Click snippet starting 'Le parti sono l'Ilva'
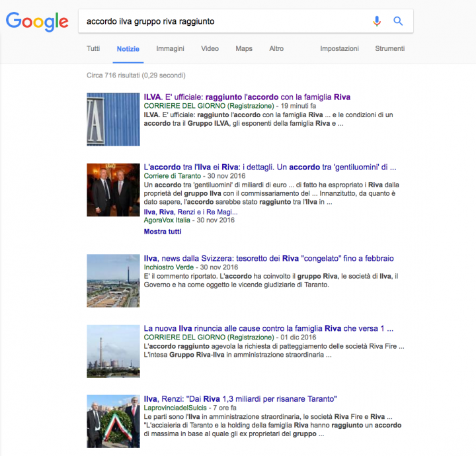The image size is (476, 456). tap(272, 426)
